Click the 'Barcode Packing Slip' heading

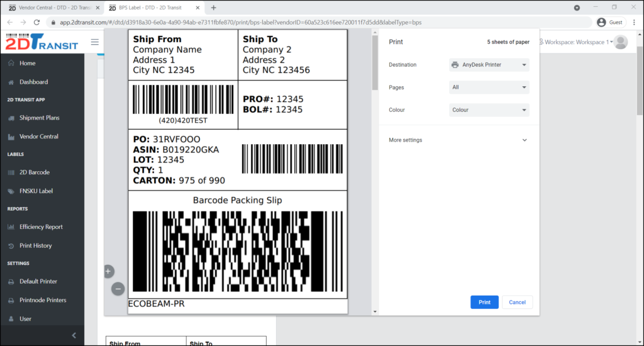(237, 201)
